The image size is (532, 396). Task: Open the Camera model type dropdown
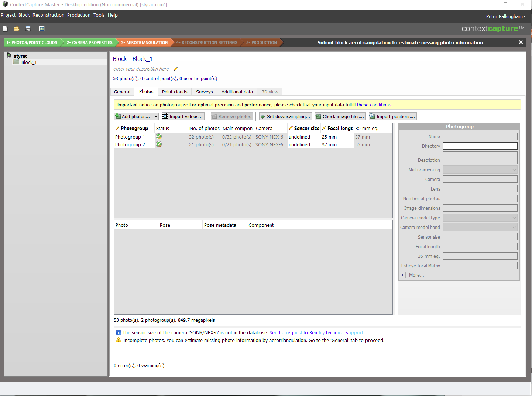[x=480, y=218]
